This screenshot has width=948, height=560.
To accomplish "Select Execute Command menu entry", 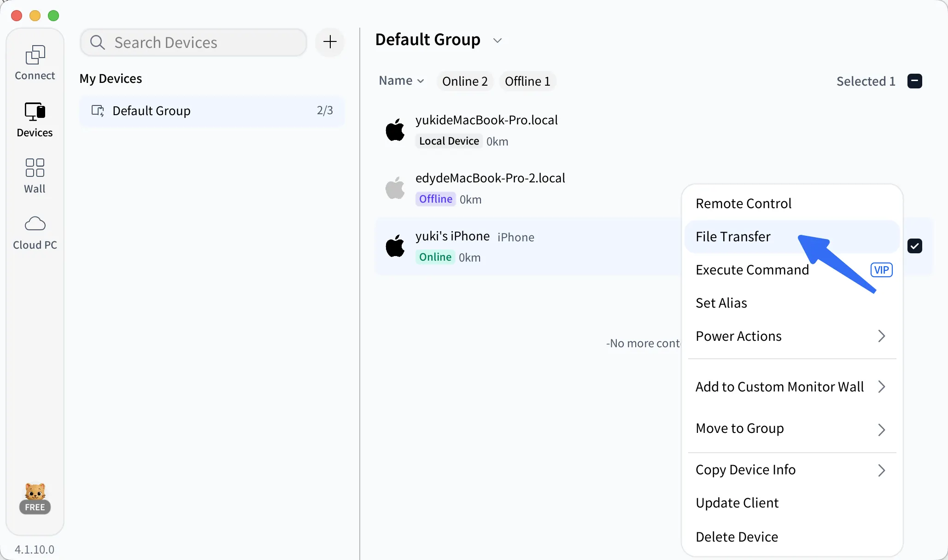I will [x=791, y=270].
